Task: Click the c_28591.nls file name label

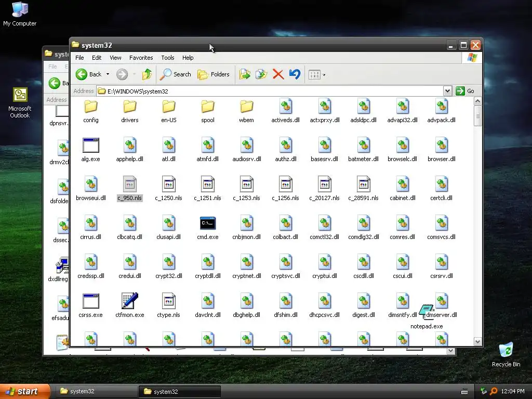Action: [363, 198]
